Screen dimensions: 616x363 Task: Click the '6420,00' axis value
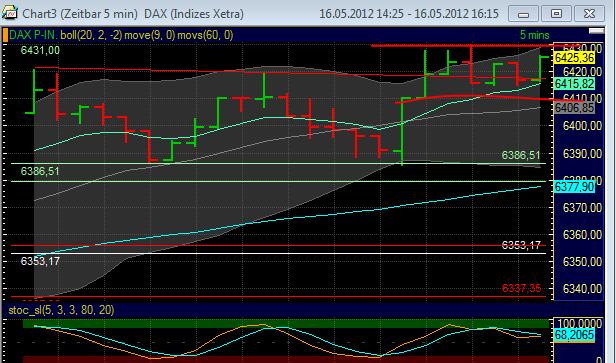pos(582,72)
